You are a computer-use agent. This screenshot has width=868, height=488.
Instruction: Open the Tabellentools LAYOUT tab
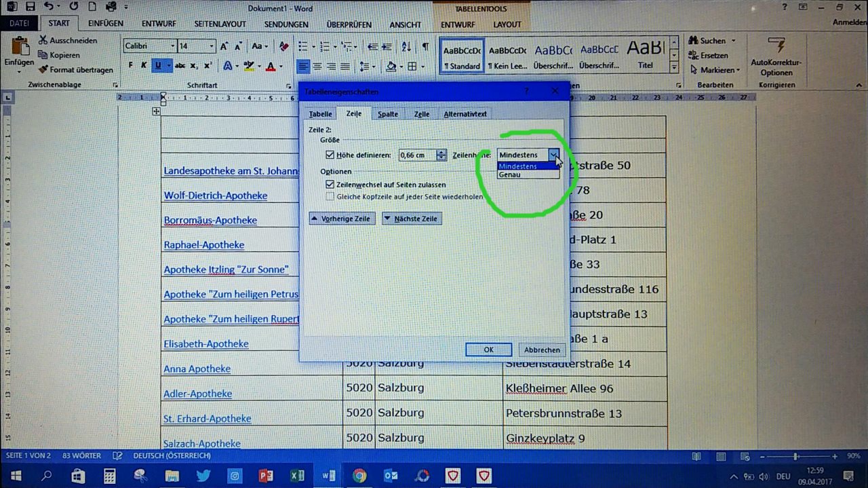click(507, 24)
